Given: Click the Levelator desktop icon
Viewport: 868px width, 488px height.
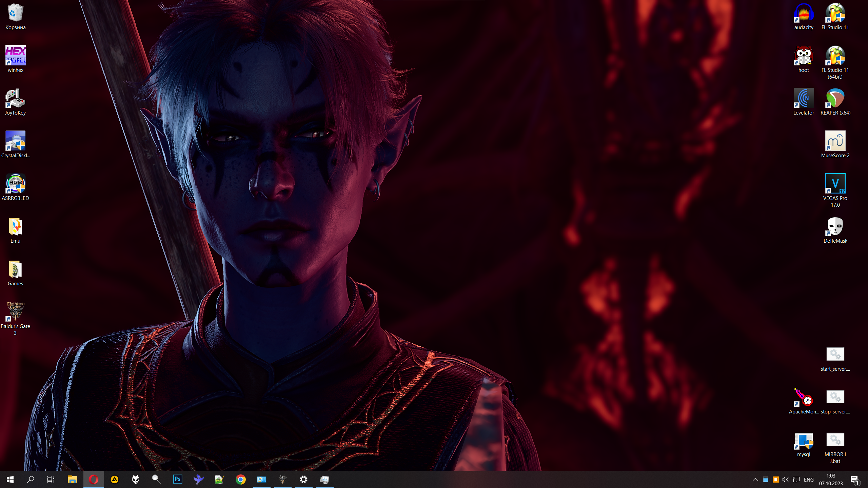Looking at the screenshot, I should [x=804, y=100].
